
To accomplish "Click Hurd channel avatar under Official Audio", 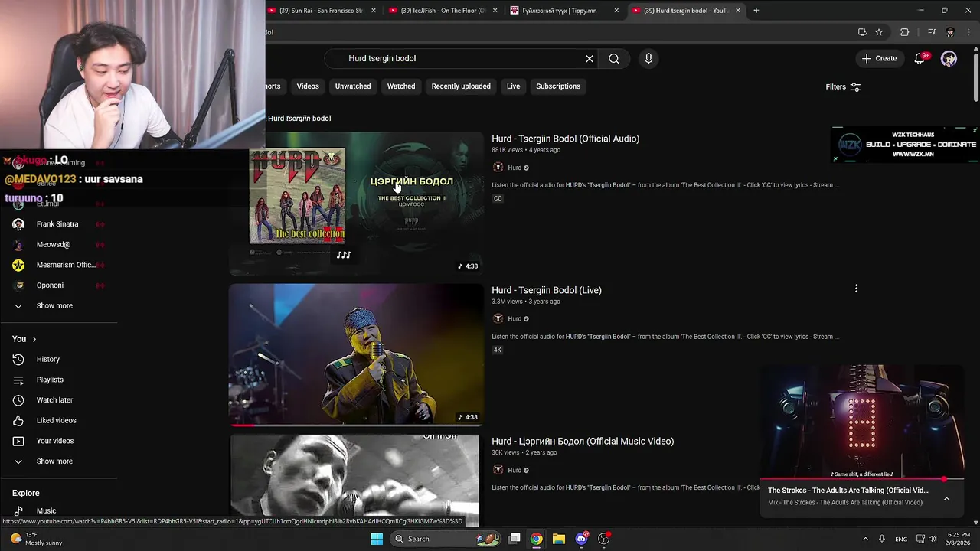I will pyautogui.click(x=498, y=168).
